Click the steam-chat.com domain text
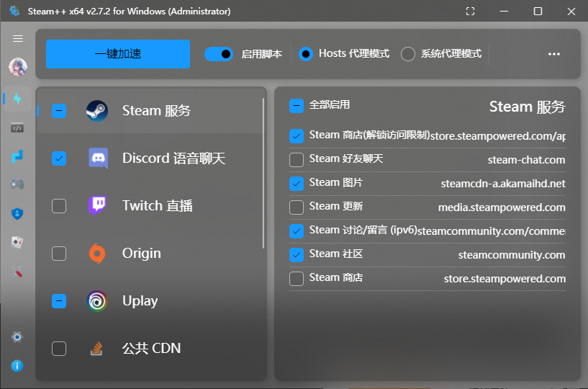Screen dimensions: 588x389 pyautogui.click(x=526, y=160)
